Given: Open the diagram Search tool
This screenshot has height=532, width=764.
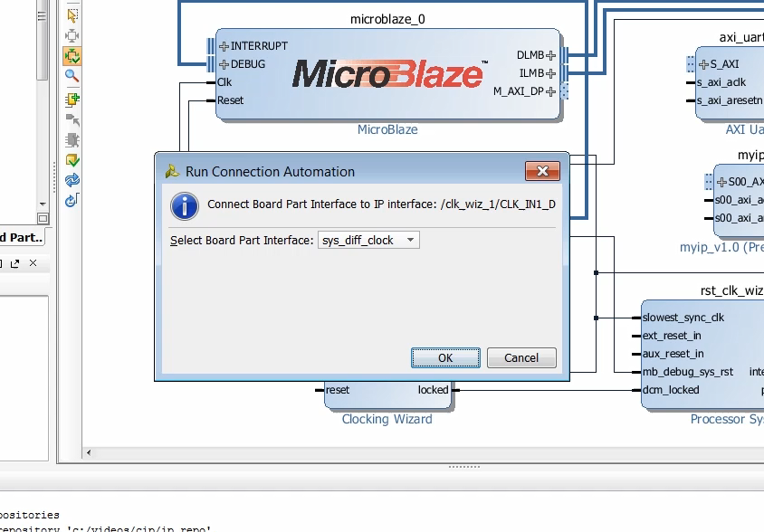Looking at the screenshot, I should point(71,73).
